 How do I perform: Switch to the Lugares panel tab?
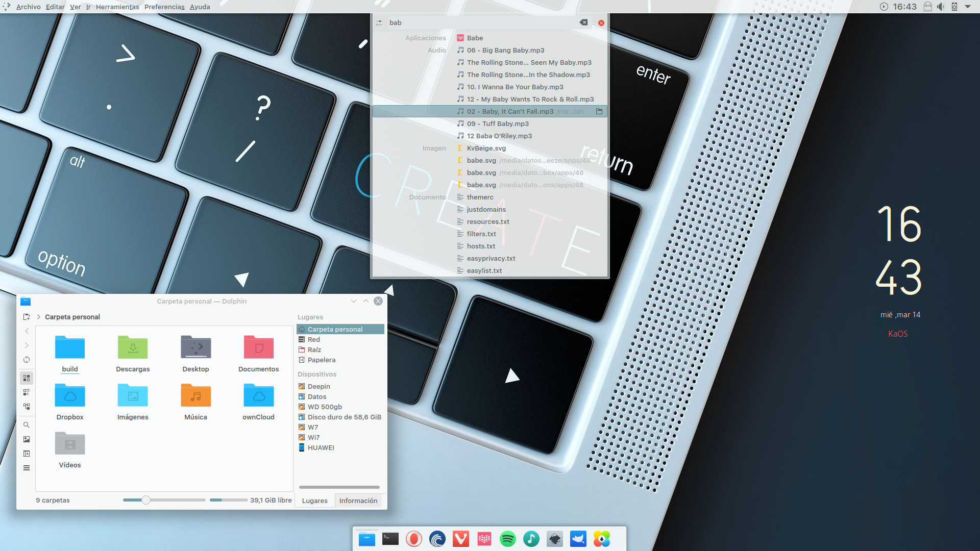coord(315,500)
